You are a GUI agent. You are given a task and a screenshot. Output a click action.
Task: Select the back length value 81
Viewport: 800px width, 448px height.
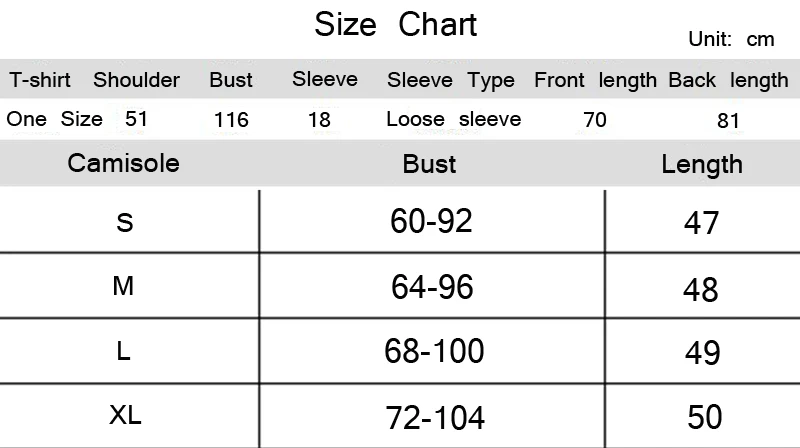coord(728,121)
